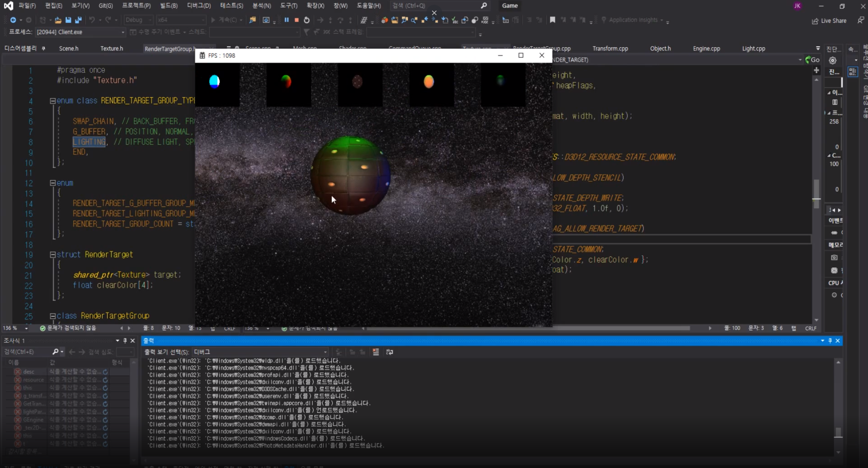Switch to the Engine.cpp tab
868x468 pixels.
coord(706,49)
